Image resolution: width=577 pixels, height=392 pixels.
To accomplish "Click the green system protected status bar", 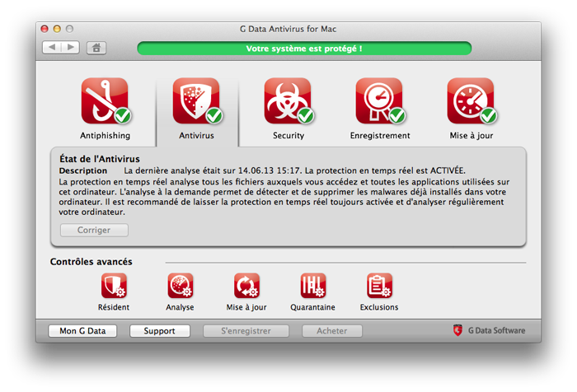I will tap(304, 49).
